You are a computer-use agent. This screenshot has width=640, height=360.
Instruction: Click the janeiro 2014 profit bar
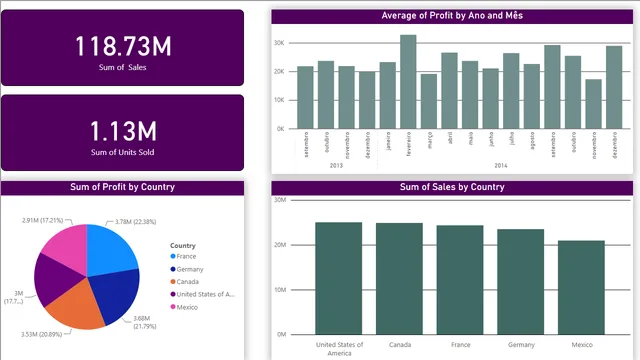[x=387, y=96]
